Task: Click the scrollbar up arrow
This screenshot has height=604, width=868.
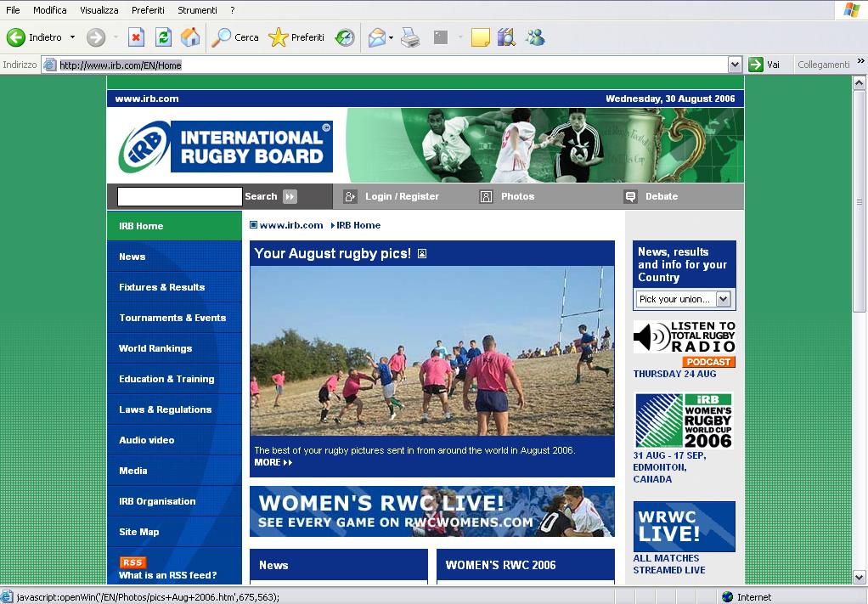Action: pos(860,83)
